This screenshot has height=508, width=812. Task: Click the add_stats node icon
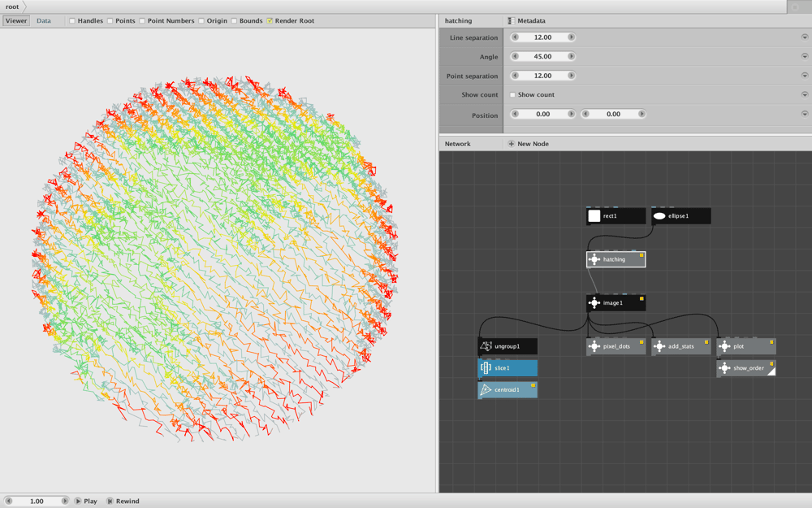click(659, 346)
